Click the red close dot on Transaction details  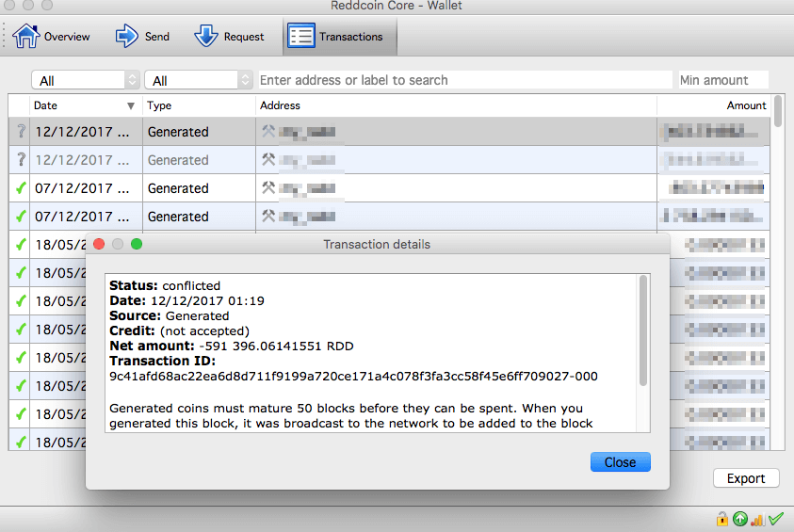99,244
